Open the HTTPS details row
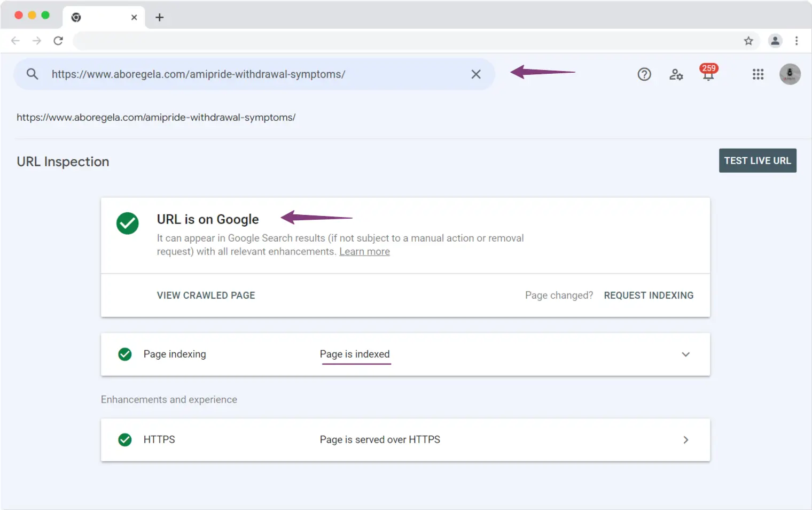812x510 pixels. coord(685,440)
